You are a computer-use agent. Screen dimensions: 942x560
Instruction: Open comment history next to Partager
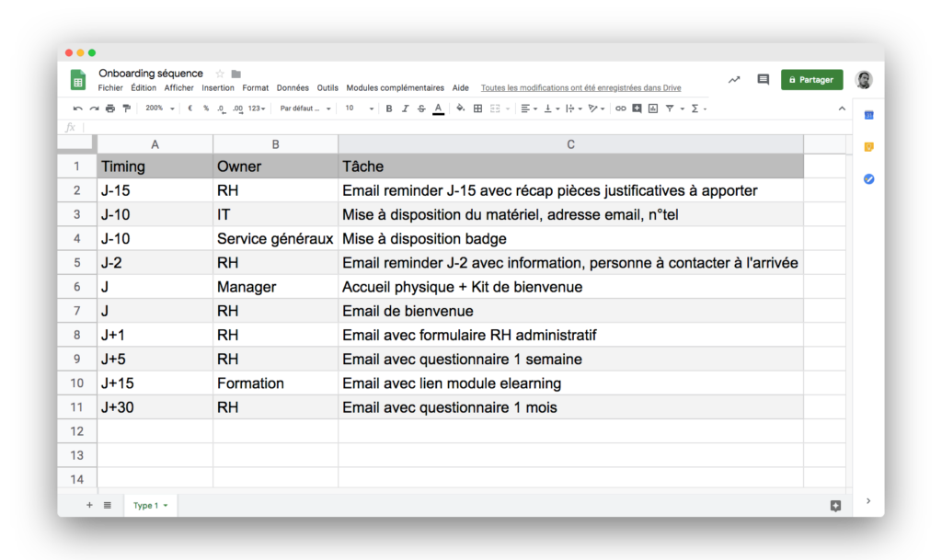point(763,80)
